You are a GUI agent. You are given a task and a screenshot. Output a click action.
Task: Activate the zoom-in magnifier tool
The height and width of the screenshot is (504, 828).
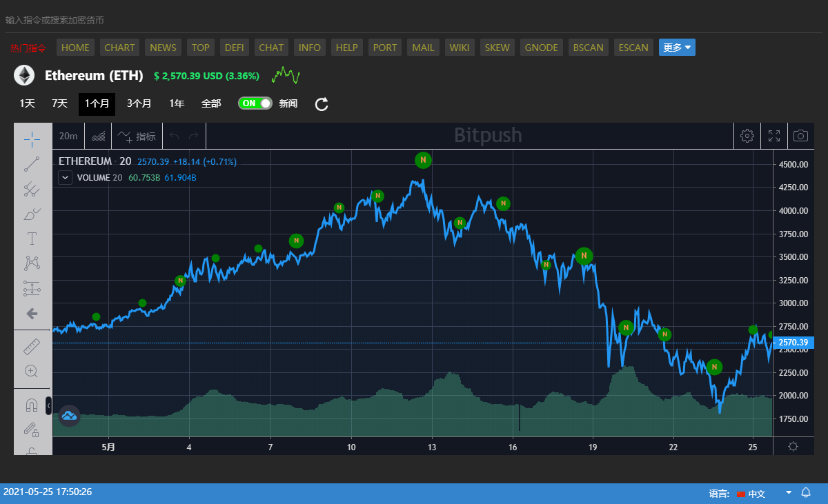click(x=32, y=372)
